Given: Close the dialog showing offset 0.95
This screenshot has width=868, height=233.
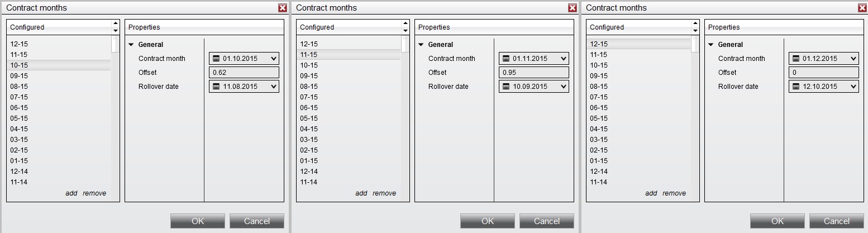Looking at the screenshot, I should (x=573, y=8).
